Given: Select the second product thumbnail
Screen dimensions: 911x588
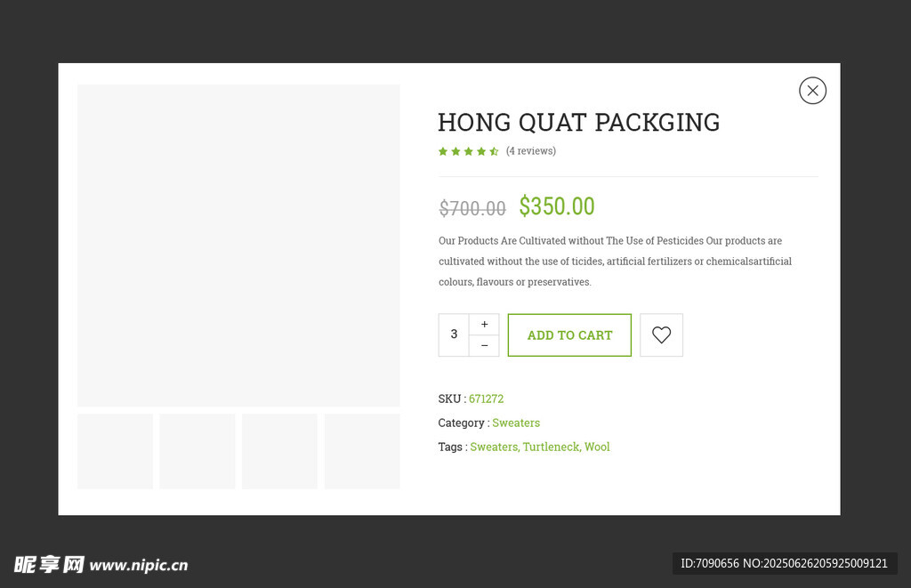Looking at the screenshot, I should [x=198, y=451].
